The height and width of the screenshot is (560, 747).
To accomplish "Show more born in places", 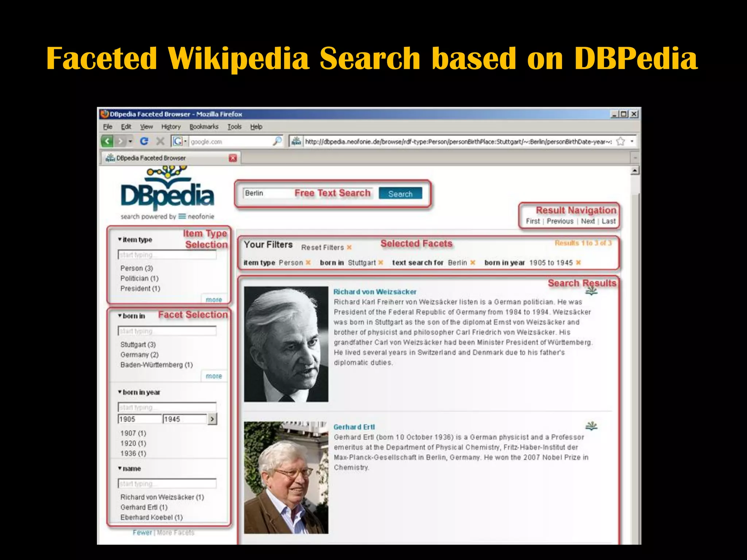I will (214, 376).
